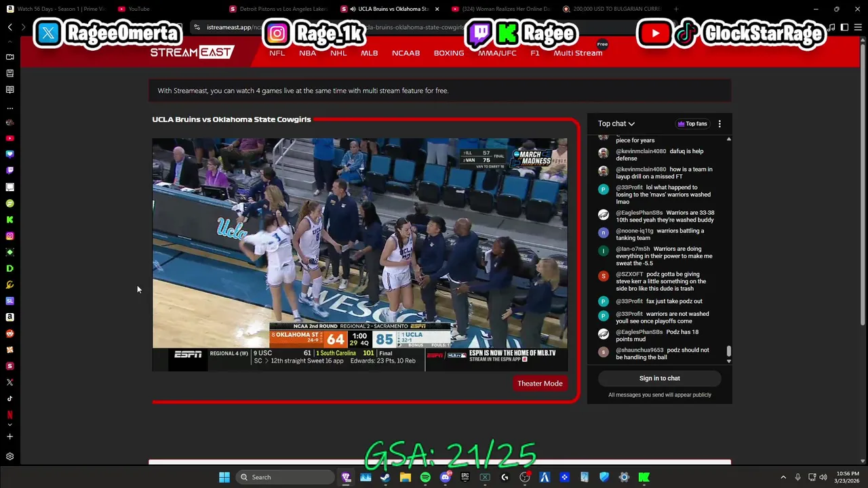
Task: Open the Amazon sidebar shortcut icon
Action: [x=9, y=317]
